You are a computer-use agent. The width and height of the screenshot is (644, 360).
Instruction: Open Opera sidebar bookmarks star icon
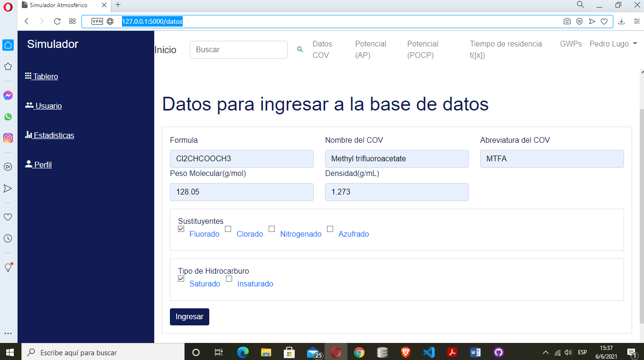tap(8, 66)
